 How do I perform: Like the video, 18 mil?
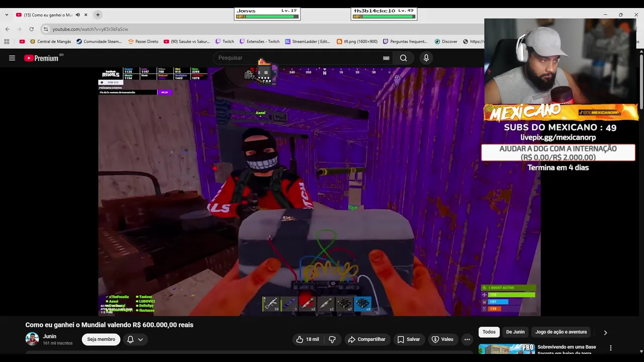[307, 339]
